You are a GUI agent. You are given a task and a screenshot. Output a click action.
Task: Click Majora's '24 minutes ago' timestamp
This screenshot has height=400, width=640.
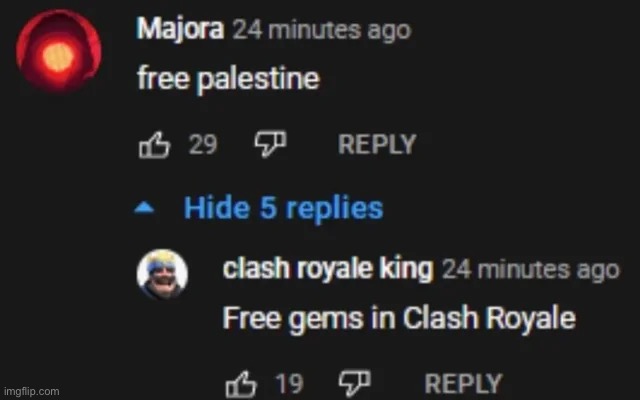point(322,31)
